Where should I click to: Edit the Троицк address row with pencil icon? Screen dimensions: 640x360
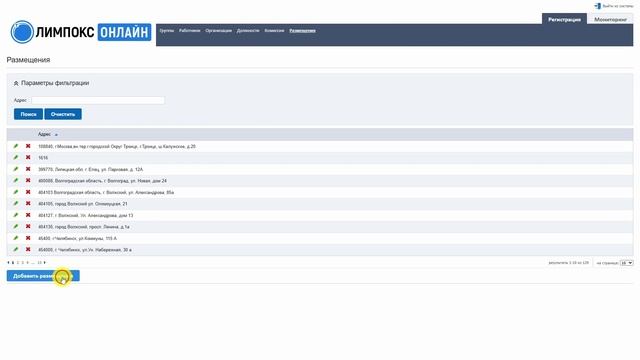point(16,146)
